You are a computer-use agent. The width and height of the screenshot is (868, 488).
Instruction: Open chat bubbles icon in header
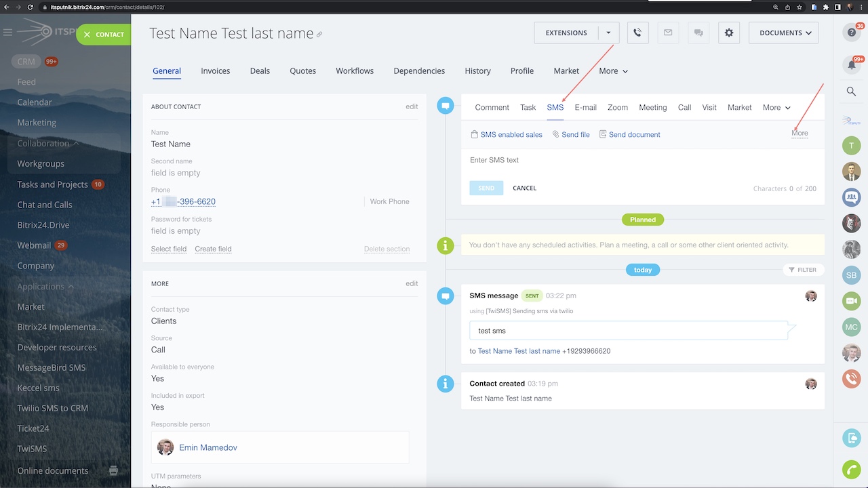pos(698,33)
